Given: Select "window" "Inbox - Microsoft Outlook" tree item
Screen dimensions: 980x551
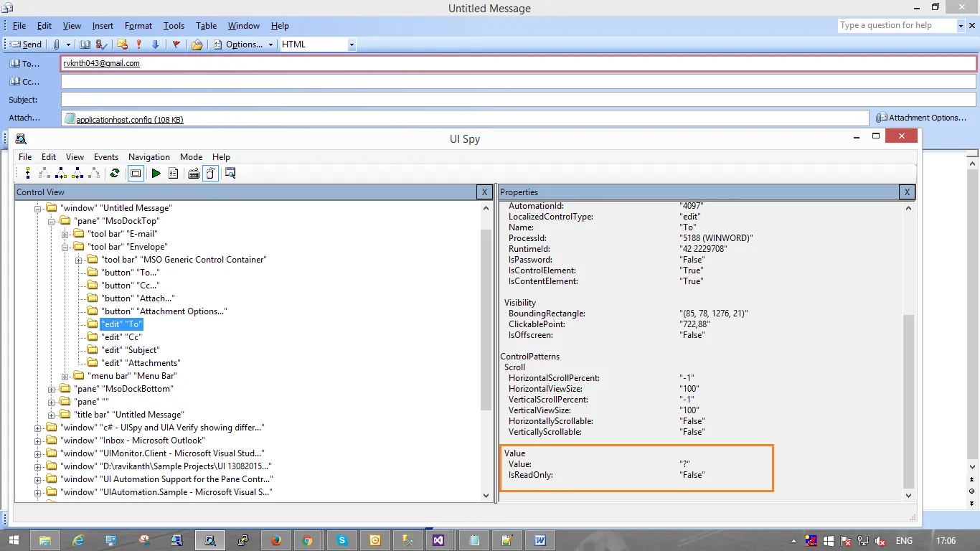Looking at the screenshot, I should [x=133, y=441].
